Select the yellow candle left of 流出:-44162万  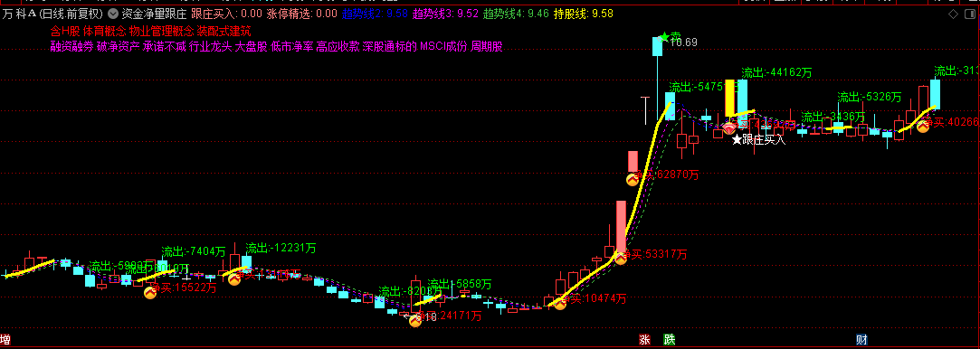(729, 98)
